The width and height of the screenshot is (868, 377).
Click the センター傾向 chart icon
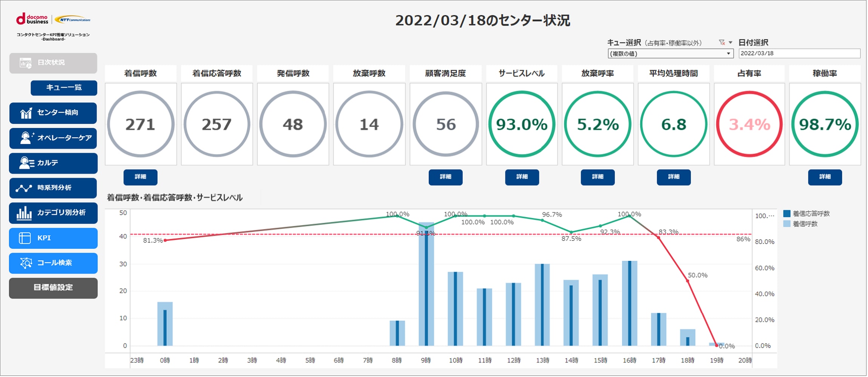[26, 113]
